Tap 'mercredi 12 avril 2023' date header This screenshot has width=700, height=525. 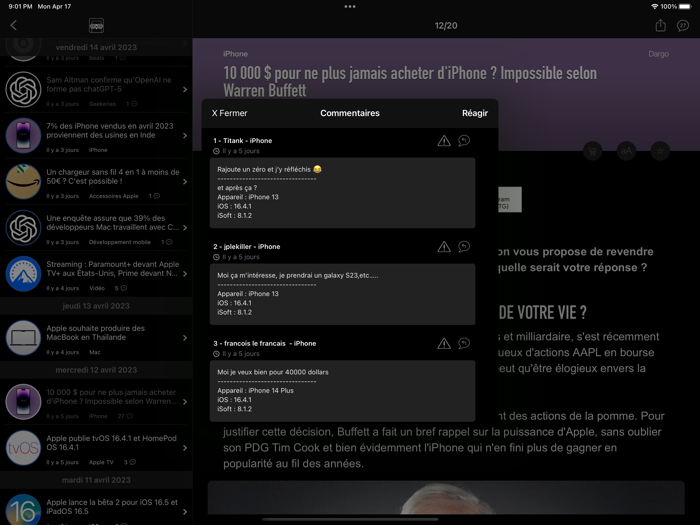pos(96,370)
